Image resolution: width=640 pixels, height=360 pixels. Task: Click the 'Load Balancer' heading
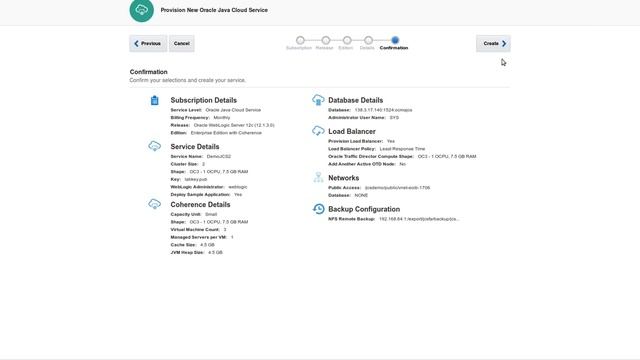pyautogui.click(x=352, y=131)
